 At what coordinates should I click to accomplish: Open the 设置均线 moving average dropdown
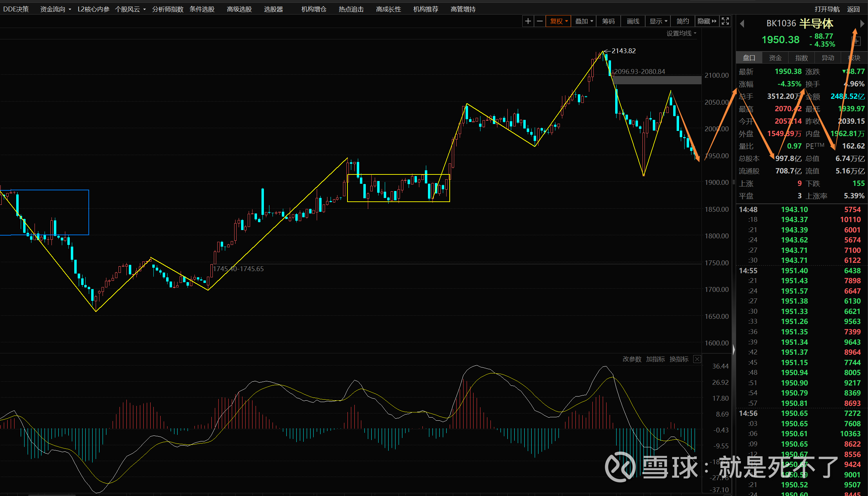tap(681, 34)
